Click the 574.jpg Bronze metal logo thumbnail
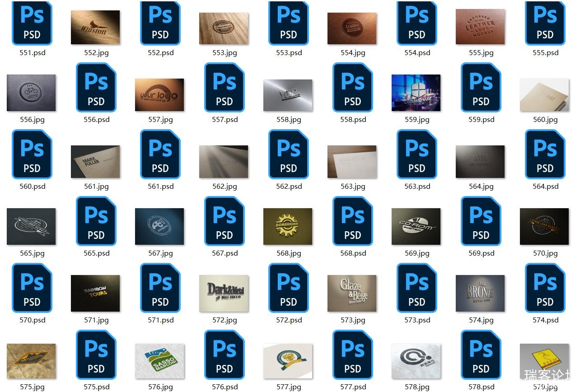 pos(480,293)
